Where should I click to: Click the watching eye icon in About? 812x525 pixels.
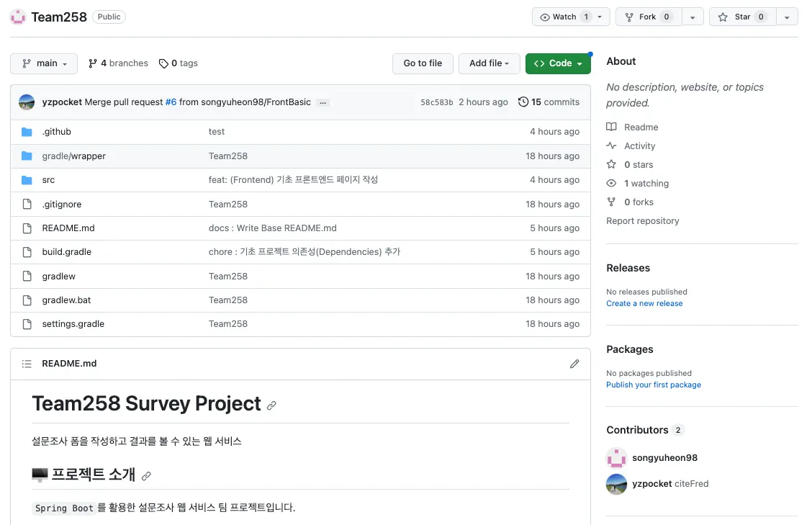[x=612, y=183]
